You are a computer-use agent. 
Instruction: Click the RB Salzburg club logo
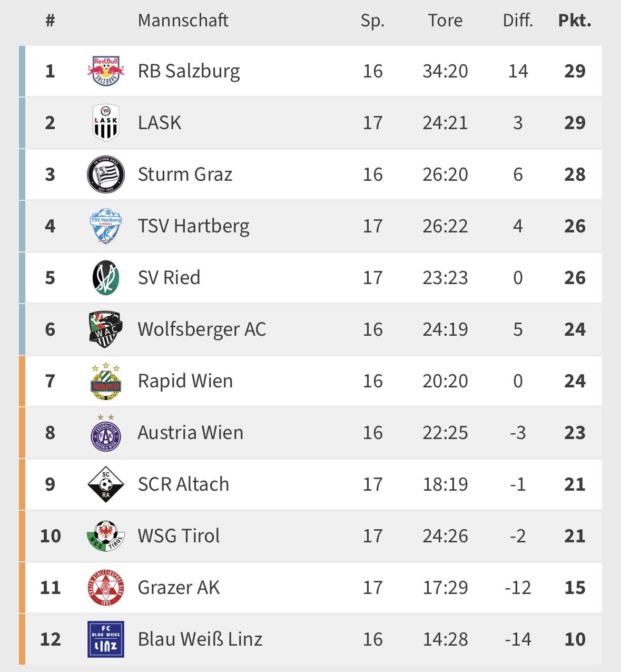106,71
